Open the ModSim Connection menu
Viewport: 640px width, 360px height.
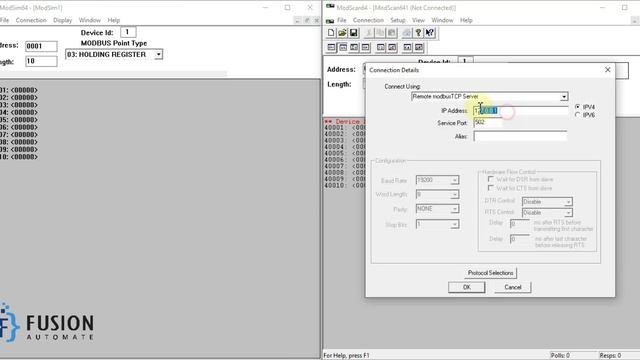point(31,20)
